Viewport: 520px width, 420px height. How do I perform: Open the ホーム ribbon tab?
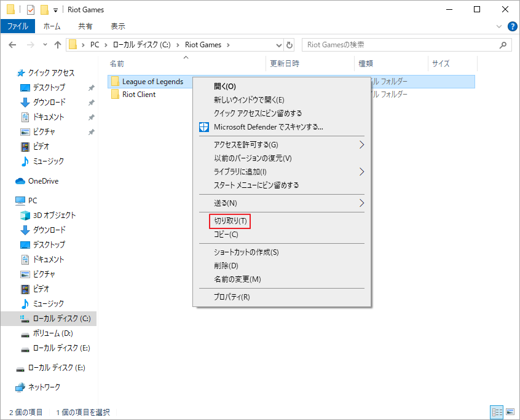tap(52, 26)
